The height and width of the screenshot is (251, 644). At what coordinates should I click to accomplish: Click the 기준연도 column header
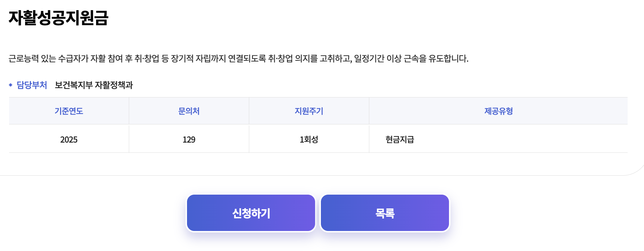(x=69, y=111)
